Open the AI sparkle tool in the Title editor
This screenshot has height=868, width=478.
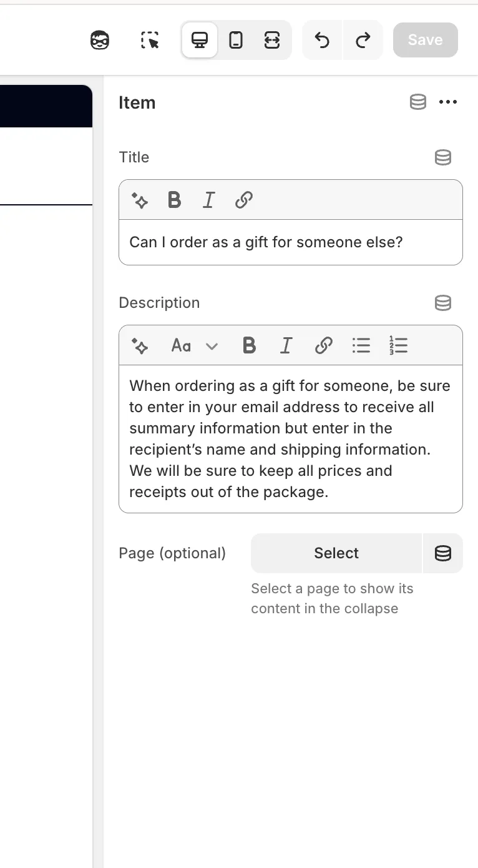[140, 200]
